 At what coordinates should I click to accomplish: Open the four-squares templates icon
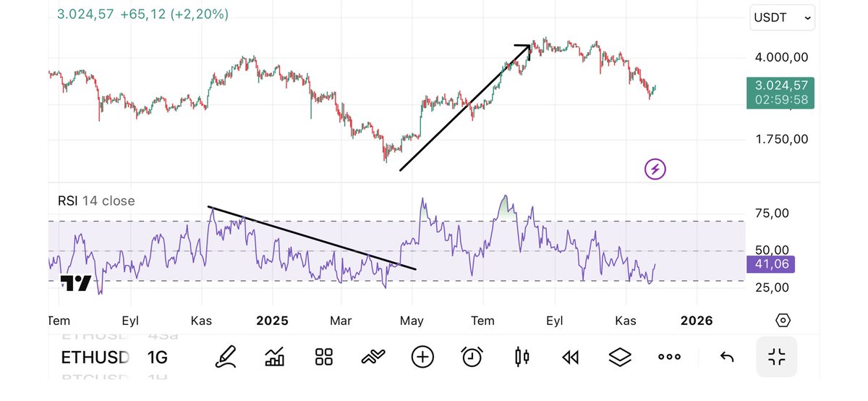point(323,356)
